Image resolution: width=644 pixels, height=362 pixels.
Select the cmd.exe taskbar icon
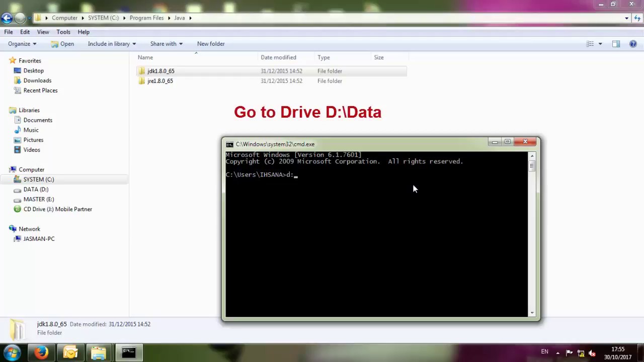(x=128, y=352)
